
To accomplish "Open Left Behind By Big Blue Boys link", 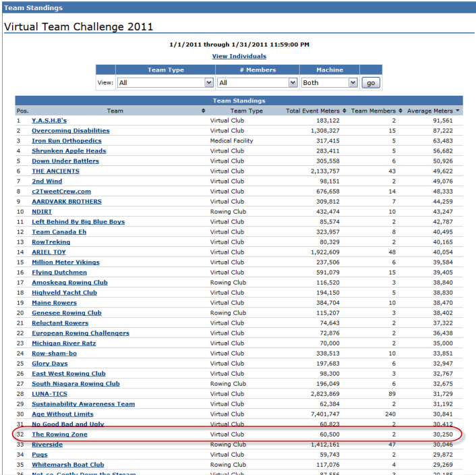I will point(78,222).
